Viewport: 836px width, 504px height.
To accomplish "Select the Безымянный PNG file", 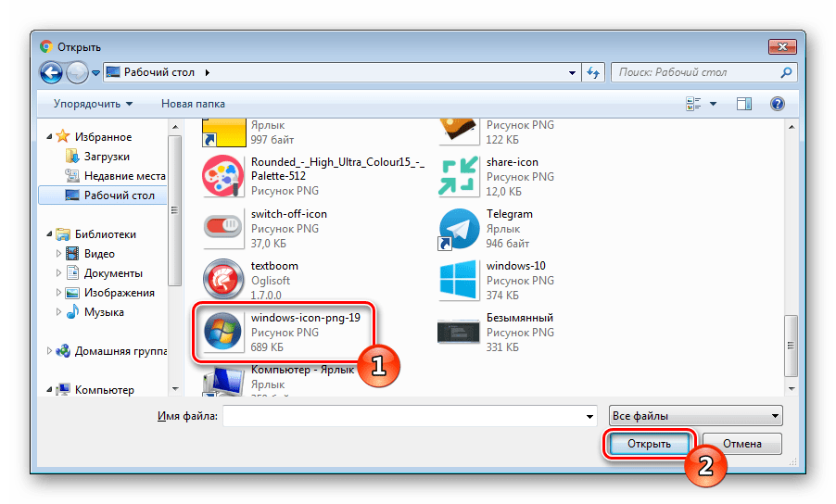I will (x=496, y=332).
